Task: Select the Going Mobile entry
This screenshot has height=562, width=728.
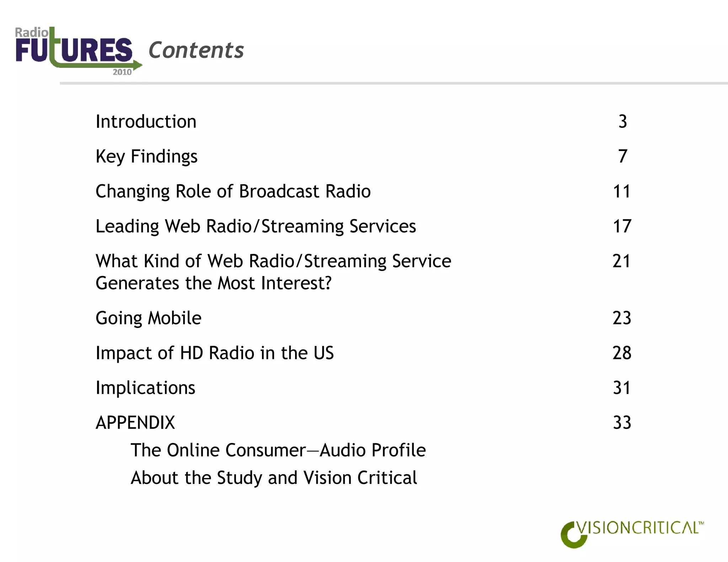Action: pos(148,318)
